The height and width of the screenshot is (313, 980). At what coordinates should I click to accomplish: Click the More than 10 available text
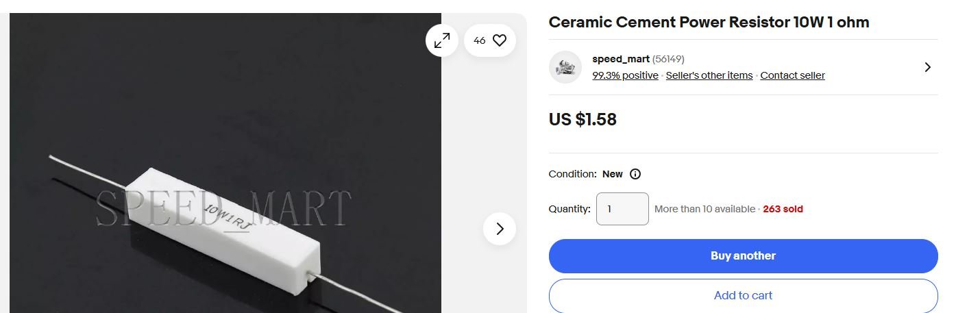705,209
